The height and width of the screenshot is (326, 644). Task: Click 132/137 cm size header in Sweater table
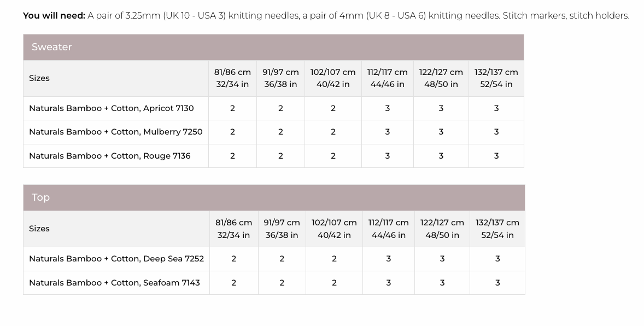496,78
